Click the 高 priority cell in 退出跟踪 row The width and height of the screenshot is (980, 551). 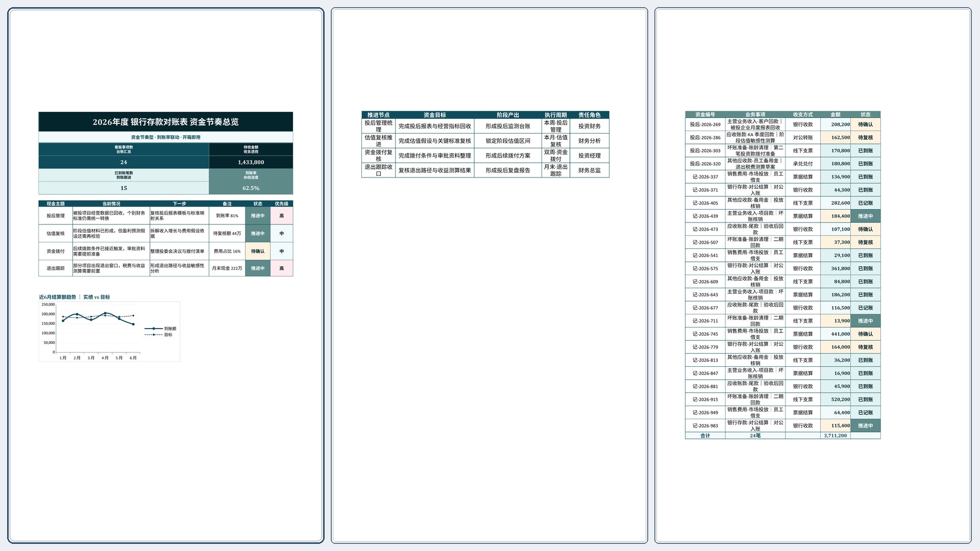[x=281, y=268]
